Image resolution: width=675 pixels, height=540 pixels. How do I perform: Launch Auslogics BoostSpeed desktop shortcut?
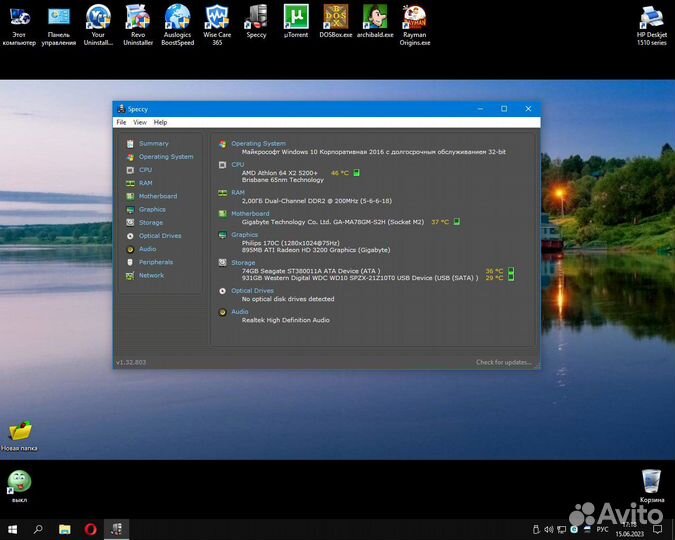point(177,25)
